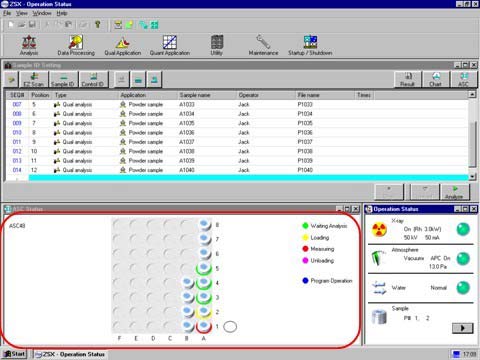Select the row with sample name A1036
The width and height of the screenshot is (480, 360).
[x=237, y=133]
